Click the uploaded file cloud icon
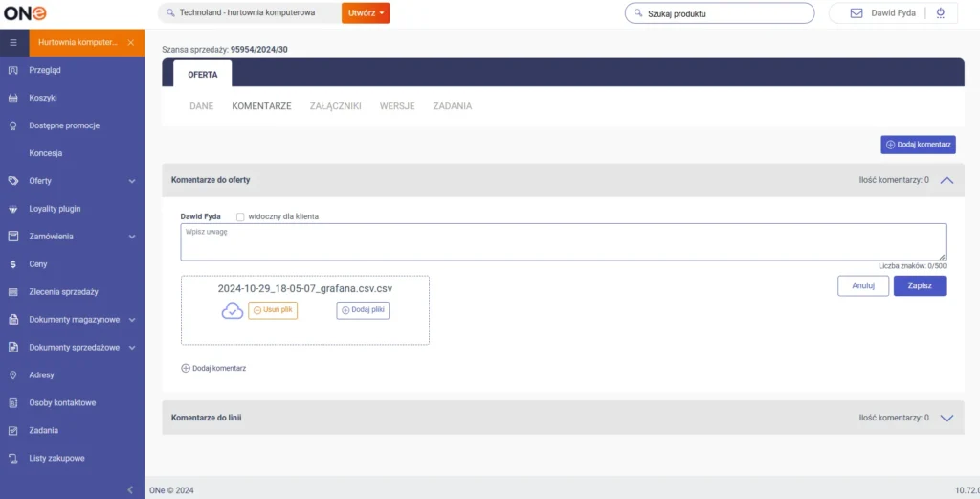Viewport: 980px width, 499px height. pos(233,310)
